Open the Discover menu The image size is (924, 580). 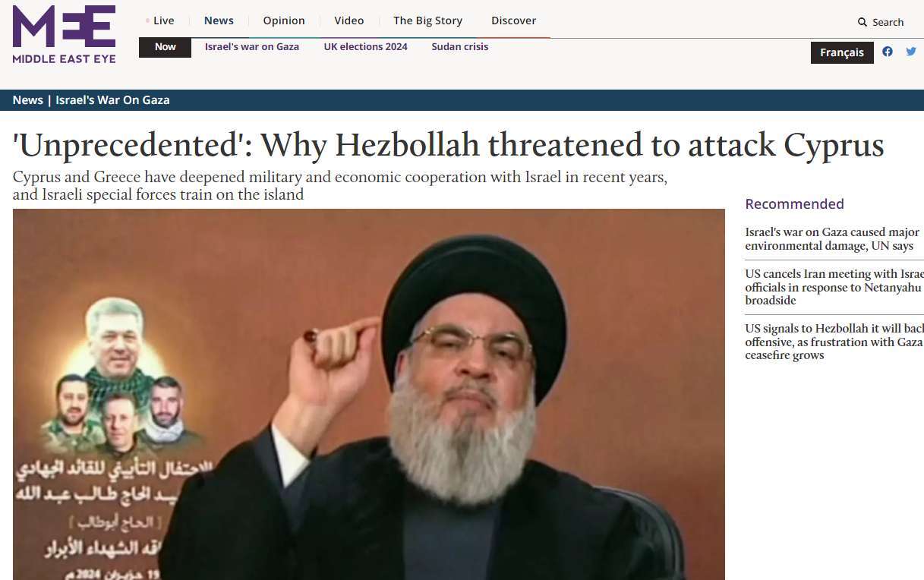click(x=513, y=20)
